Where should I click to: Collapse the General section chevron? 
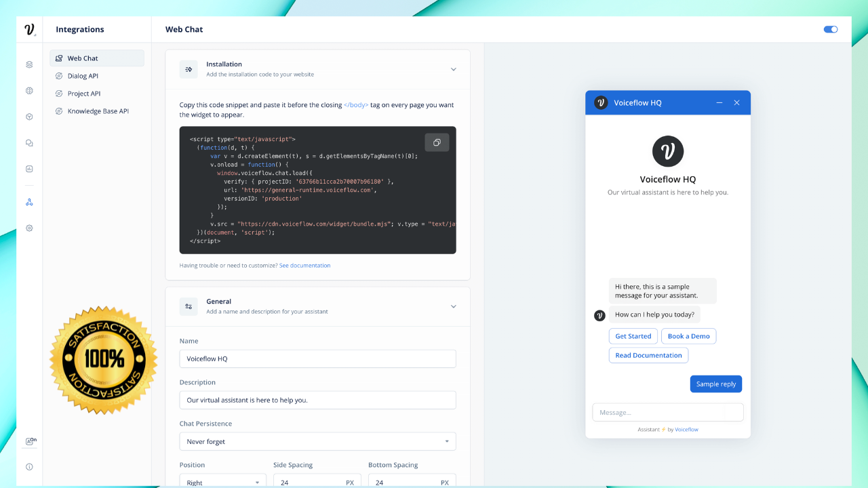(454, 306)
